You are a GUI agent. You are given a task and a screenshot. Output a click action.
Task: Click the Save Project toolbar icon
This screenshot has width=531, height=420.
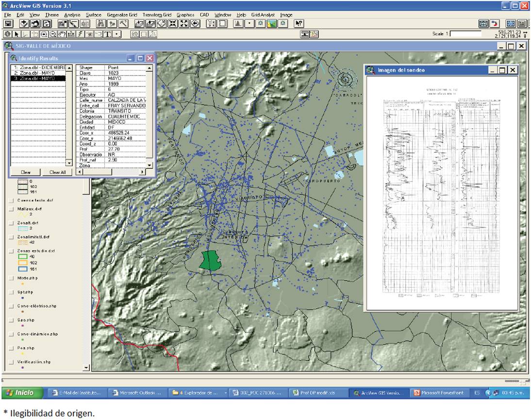pos(8,24)
